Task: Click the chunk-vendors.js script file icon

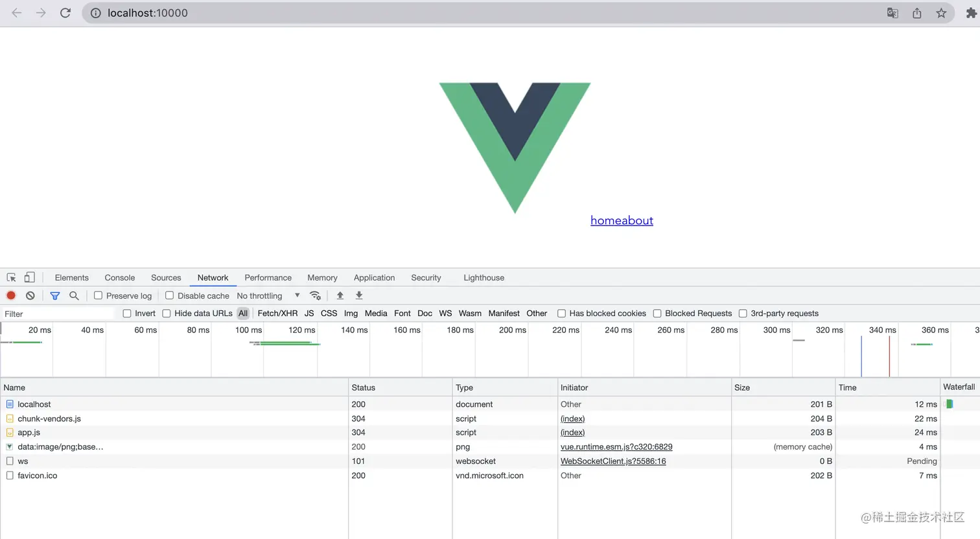Action: click(x=10, y=419)
